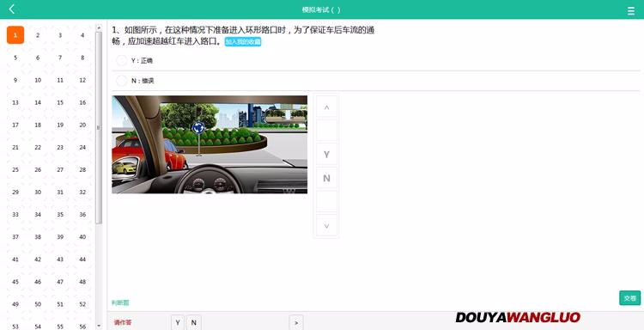Jump to question 8 in list
This screenshot has width=644, height=330.
tap(82, 58)
